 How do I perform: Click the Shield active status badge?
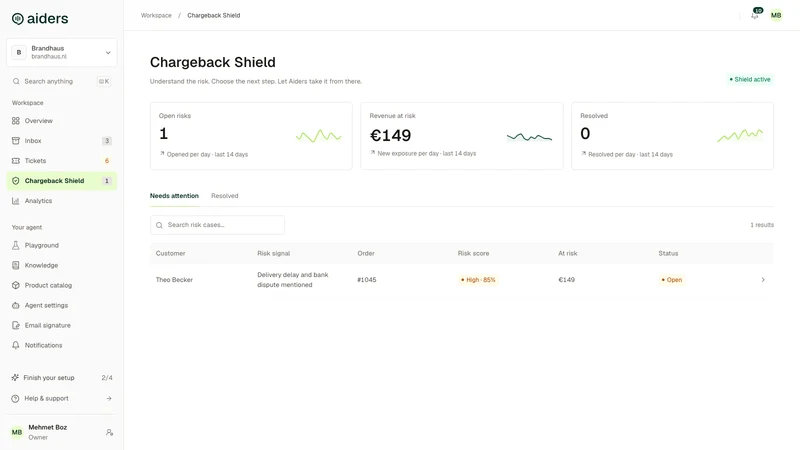[749, 80]
